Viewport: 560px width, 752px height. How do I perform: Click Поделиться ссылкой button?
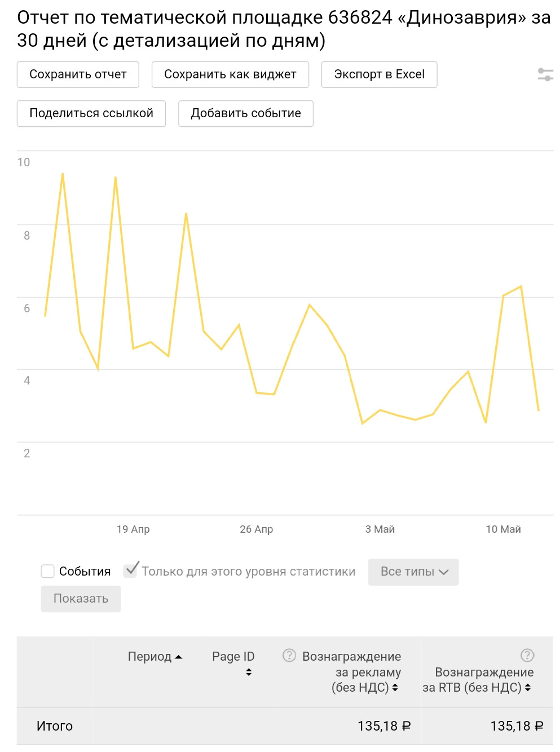(x=91, y=113)
